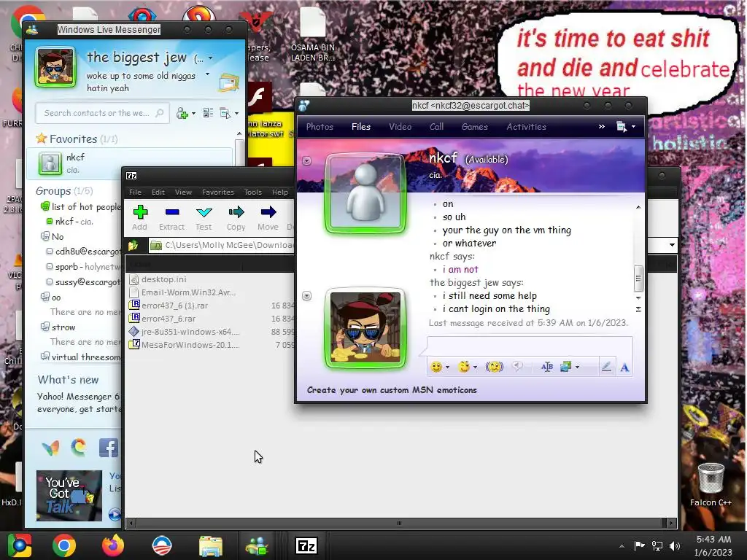The width and height of the screenshot is (747, 560).
Task: Hide nkcf's display picture in chat
Action: coord(307,161)
